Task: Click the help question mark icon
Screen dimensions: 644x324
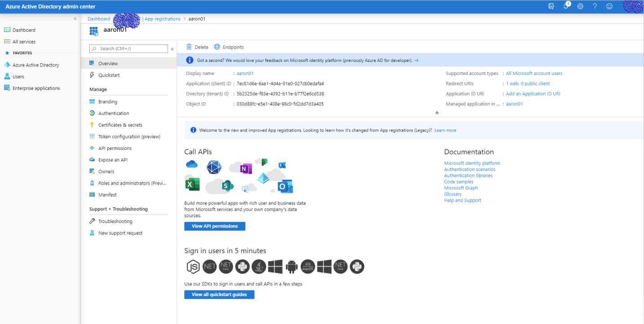Action: [x=595, y=6]
